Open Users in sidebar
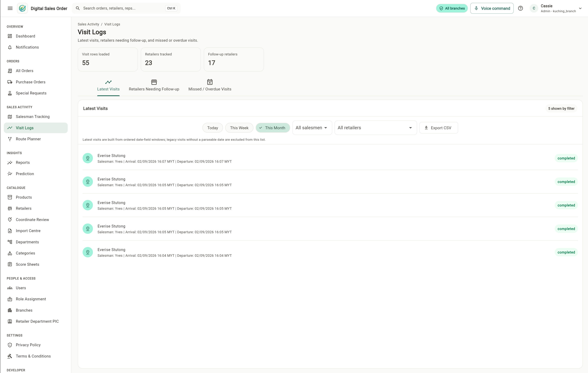Screen dimensions: 588x373 [36, 288]
